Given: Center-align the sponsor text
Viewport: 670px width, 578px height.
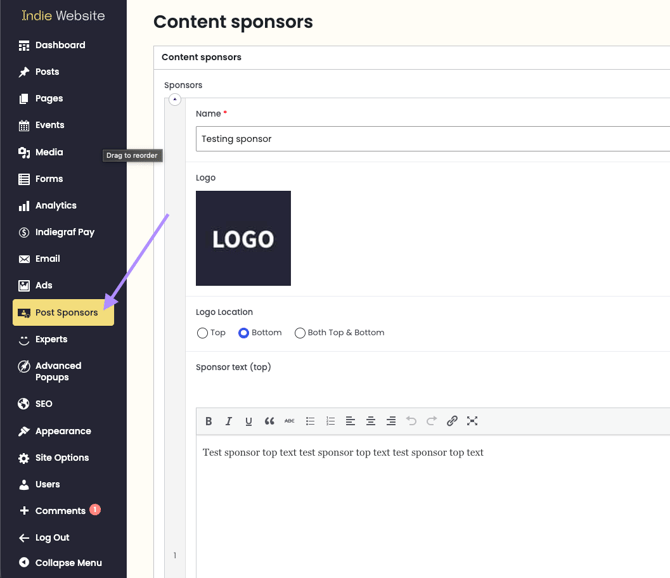Looking at the screenshot, I should click(370, 421).
